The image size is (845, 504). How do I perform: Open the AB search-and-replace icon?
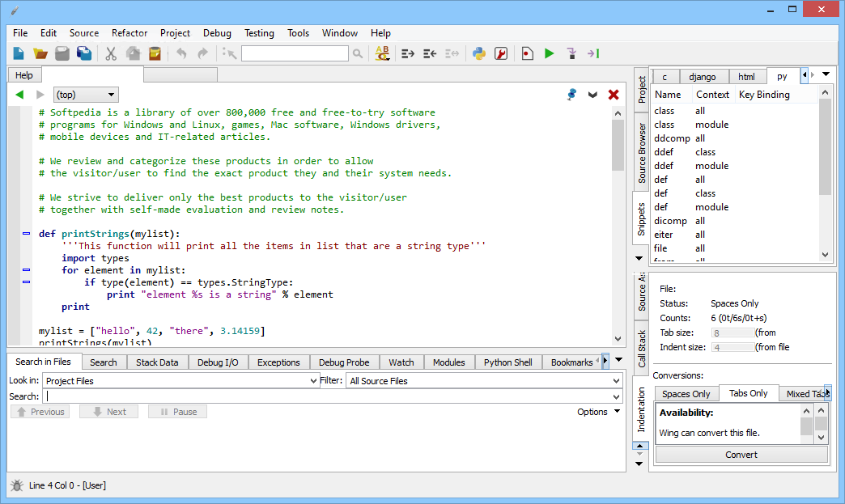[382, 53]
